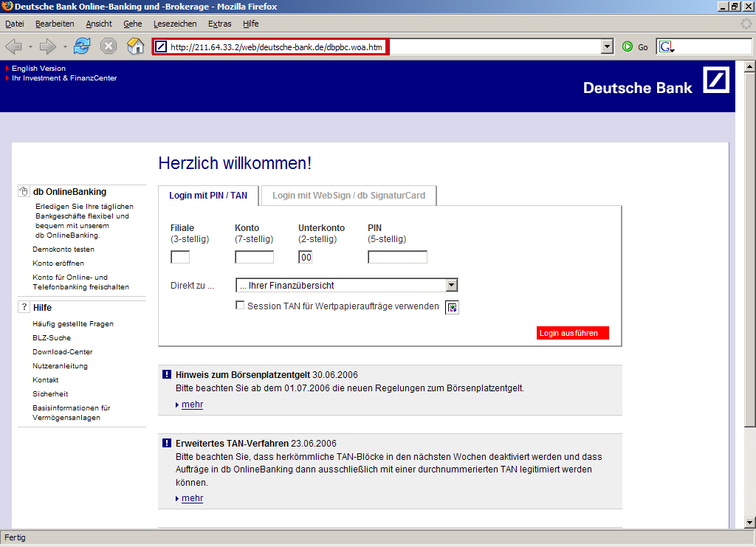Click the Konto eröffnen link

pyautogui.click(x=58, y=263)
